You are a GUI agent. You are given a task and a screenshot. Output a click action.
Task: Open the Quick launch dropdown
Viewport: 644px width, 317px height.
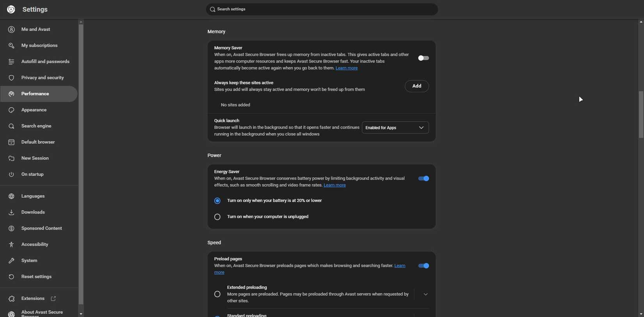pyautogui.click(x=395, y=128)
